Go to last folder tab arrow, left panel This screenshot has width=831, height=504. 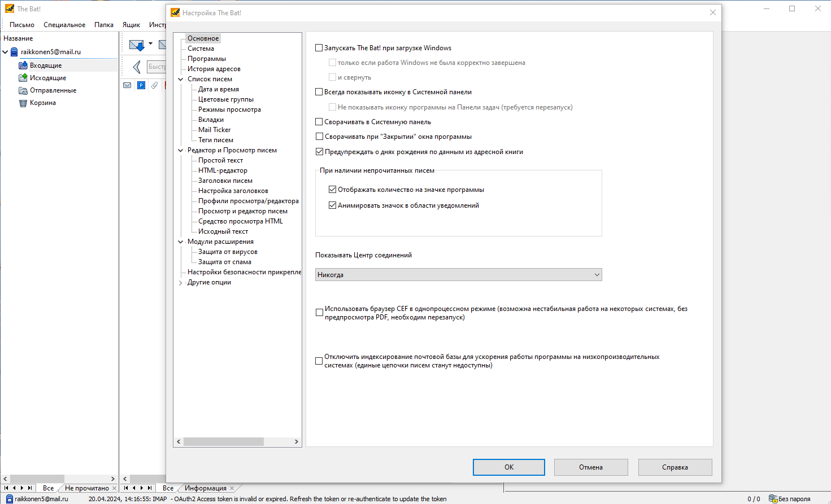pyautogui.click(x=30, y=488)
